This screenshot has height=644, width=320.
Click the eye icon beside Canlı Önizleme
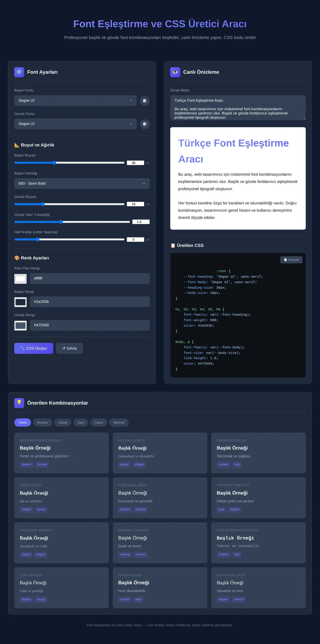(x=175, y=72)
